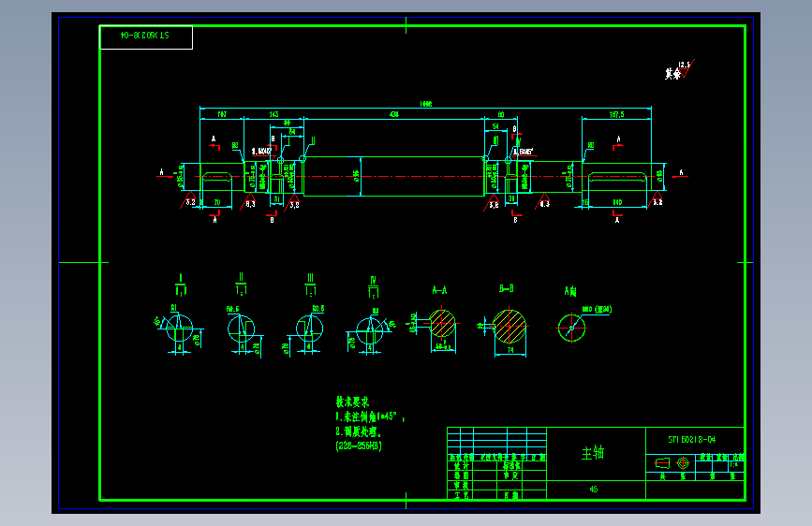Select the 工艺 cell in the title block
812x526 pixels.
point(461,495)
